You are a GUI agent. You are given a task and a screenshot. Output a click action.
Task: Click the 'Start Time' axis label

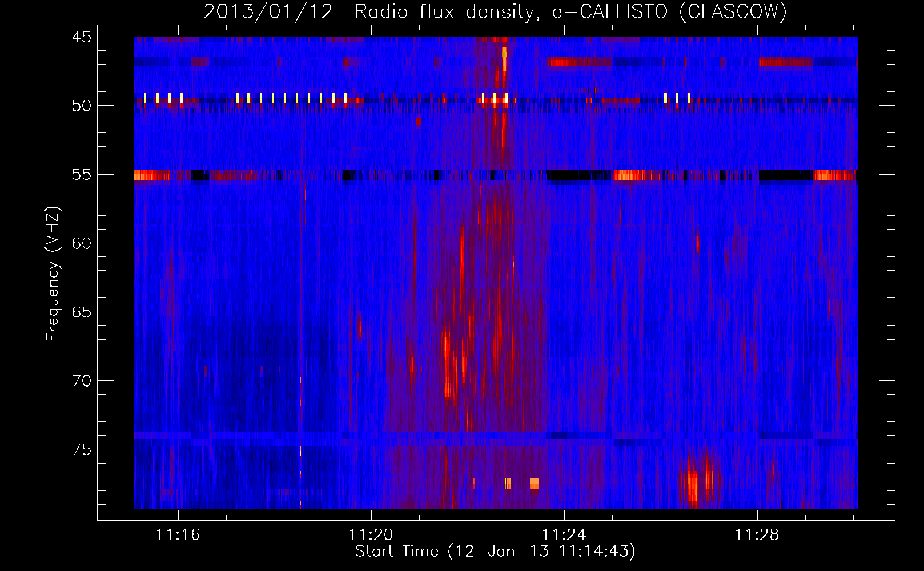pos(495,551)
